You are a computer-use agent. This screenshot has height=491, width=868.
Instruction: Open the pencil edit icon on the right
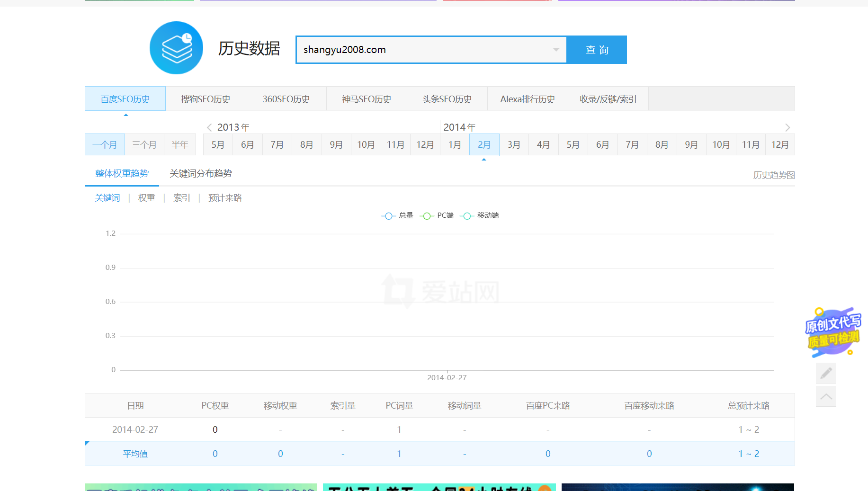click(826, 373)
